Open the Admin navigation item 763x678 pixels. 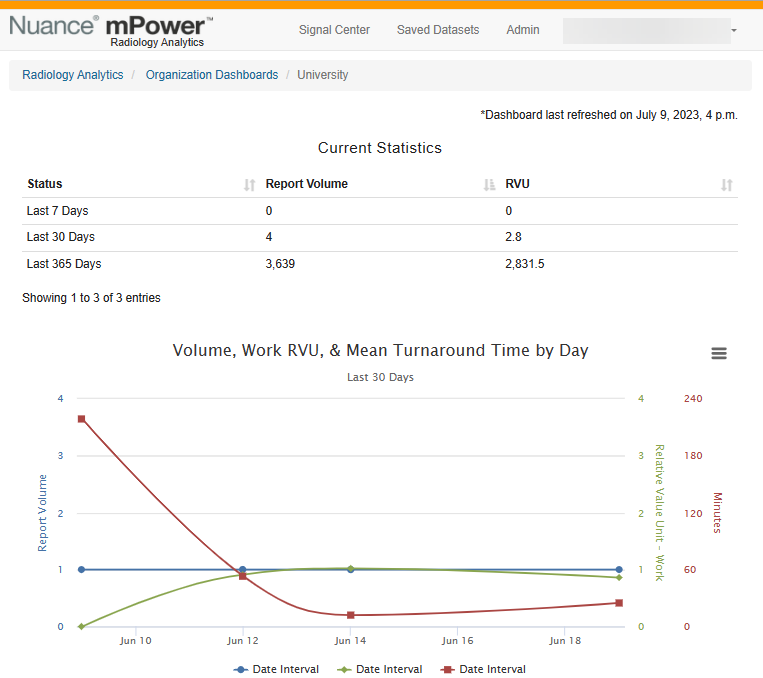[x=523, y=30]
